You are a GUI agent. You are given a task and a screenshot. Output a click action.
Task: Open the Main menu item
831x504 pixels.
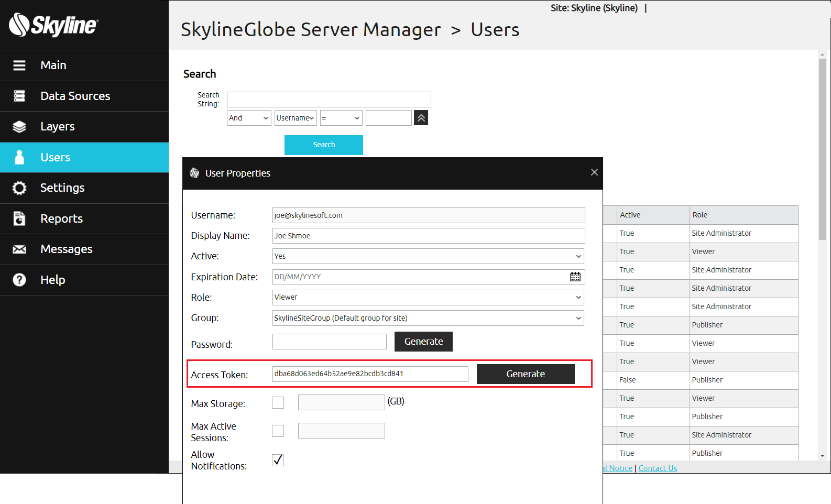(84, 65)
